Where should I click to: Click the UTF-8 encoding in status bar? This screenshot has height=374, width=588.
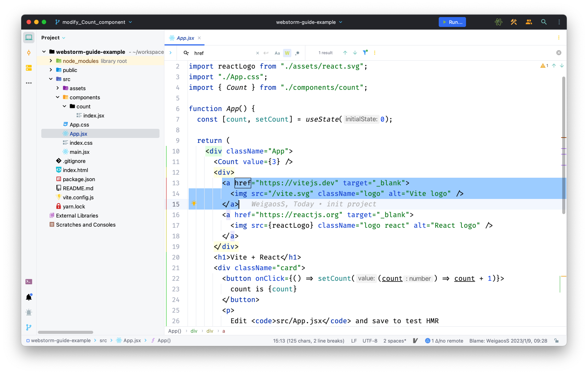point(370,341)
